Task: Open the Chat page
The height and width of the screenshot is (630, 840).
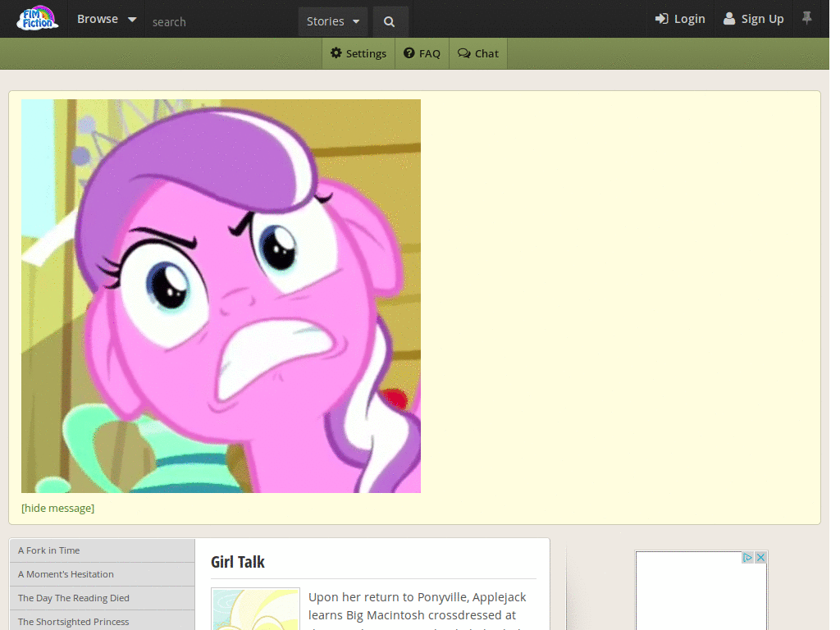Action: 478,53
